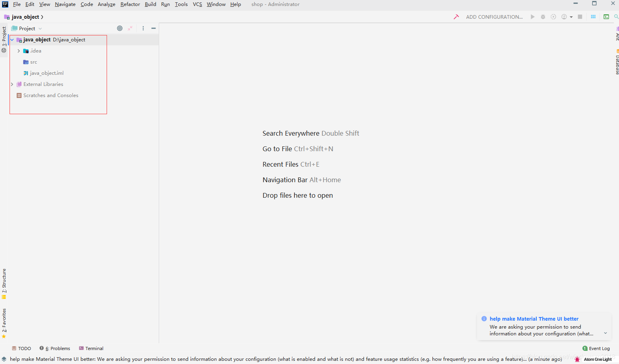Open Project panel options three-dot icon
This screenshot has height=364, width=619.
pos(143,28)
